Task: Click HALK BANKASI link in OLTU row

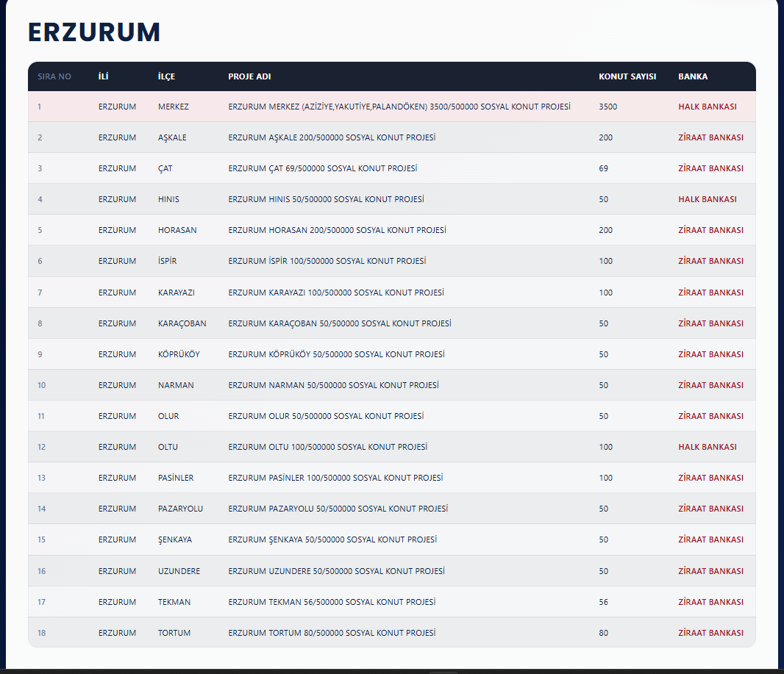Action: [x=707, y=447]
